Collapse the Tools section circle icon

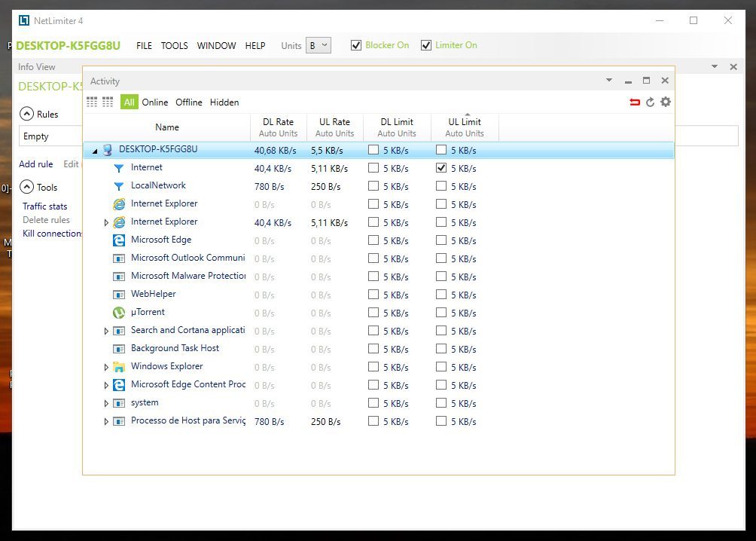click(x=26, y=187)
